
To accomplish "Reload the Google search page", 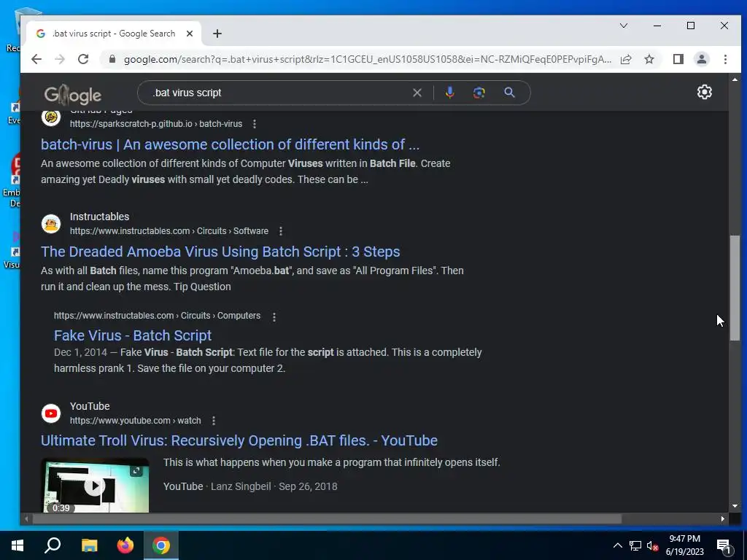I will pyautogui.click(x=83, y=59).
